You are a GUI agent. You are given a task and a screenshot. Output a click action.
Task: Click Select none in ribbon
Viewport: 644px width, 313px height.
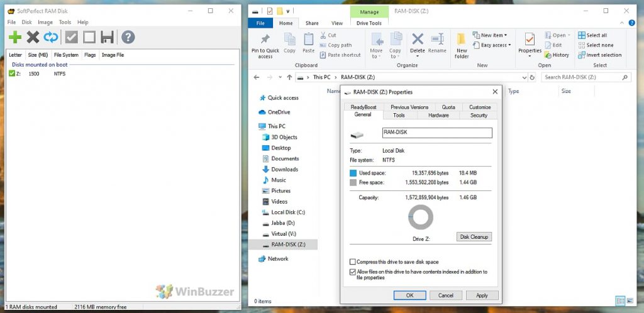(x=596, y=45)
